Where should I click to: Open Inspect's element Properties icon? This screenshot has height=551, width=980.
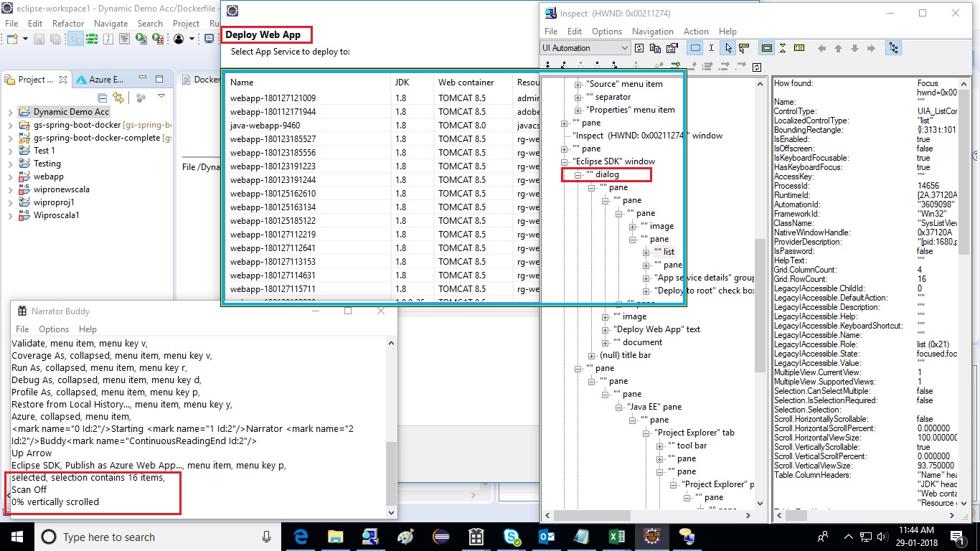click(x=671, y=48)
